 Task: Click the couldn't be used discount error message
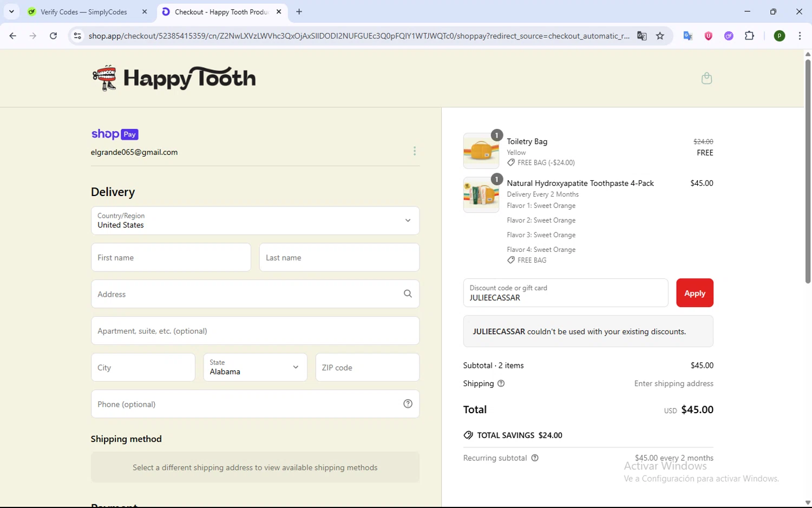click(x=588, y=331)
